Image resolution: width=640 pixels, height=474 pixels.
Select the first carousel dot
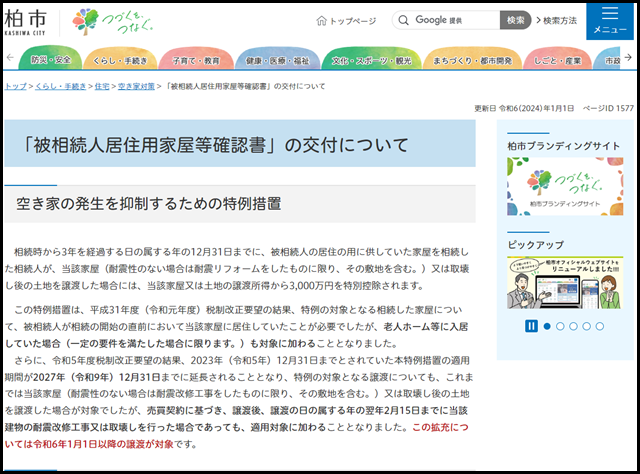pos(547,326)
